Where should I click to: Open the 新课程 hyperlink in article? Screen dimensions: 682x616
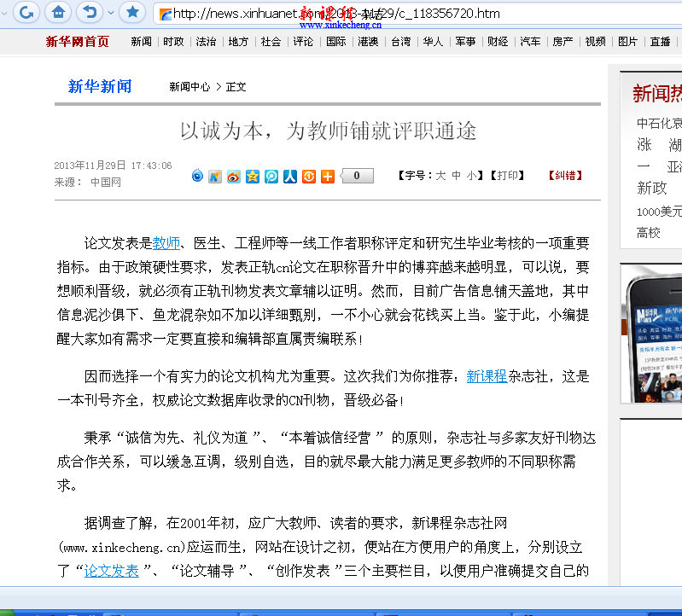click(x=487, y=376)
